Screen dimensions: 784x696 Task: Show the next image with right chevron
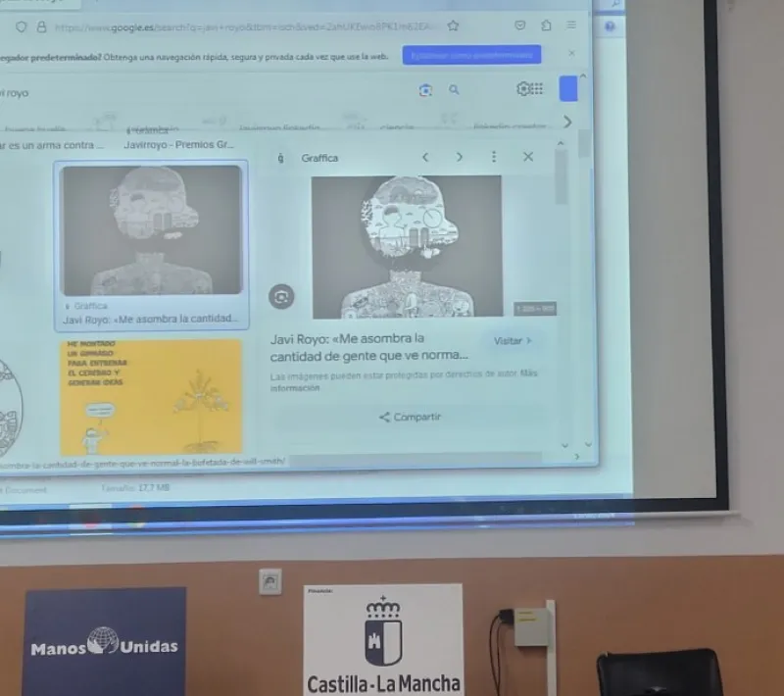click(x=459, y=157)
